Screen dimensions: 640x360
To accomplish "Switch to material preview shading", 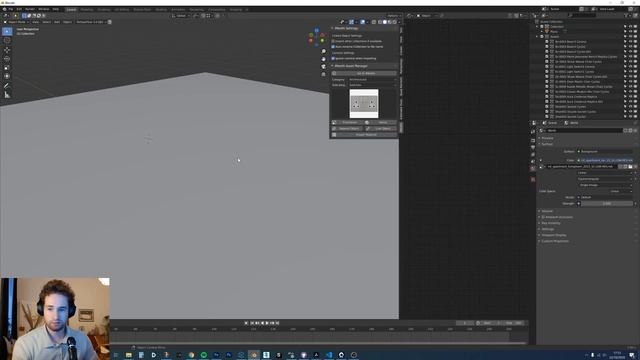I will (x=390, y=22).
